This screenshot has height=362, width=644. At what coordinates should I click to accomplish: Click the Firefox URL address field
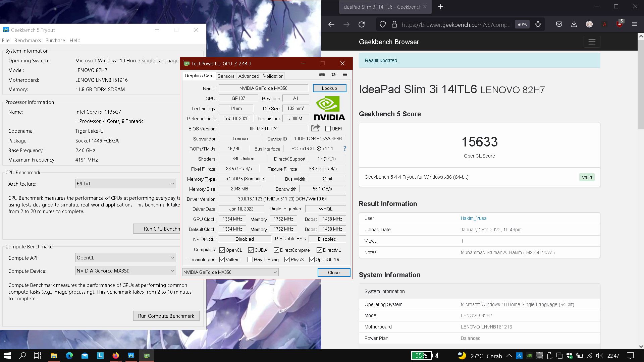click(455, 24)
